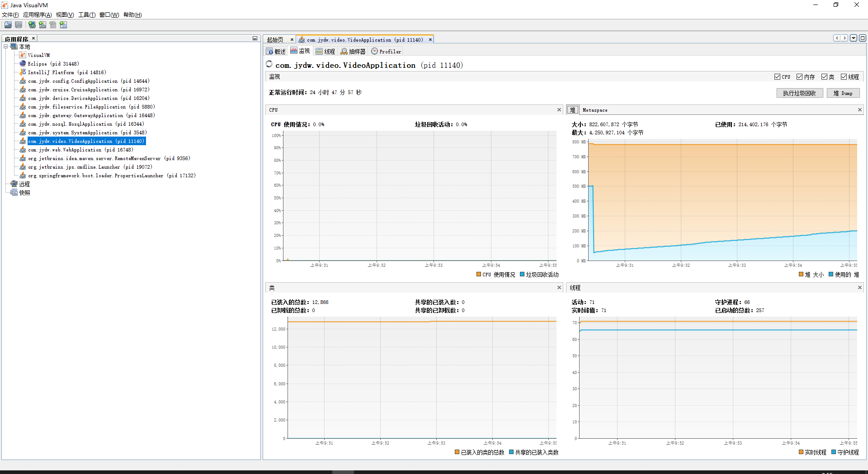Click the FileApplication (pid 5880) Java icon

[23, 107]
